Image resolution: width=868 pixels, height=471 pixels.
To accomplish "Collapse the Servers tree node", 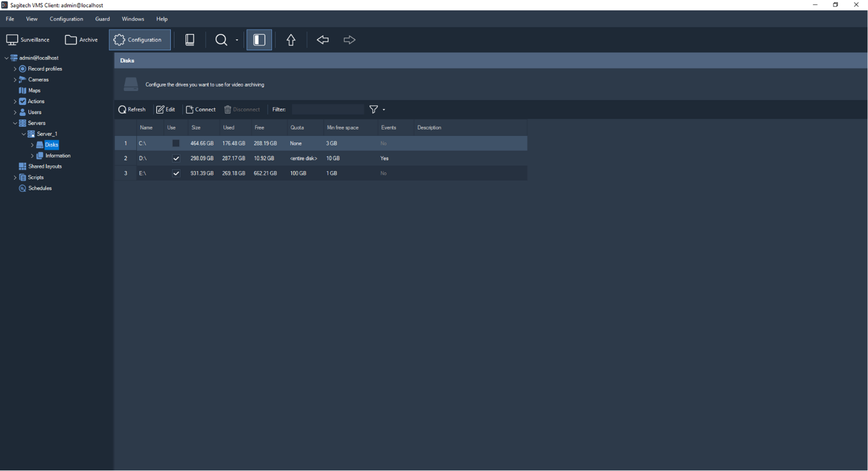I will tap(15, 123).
